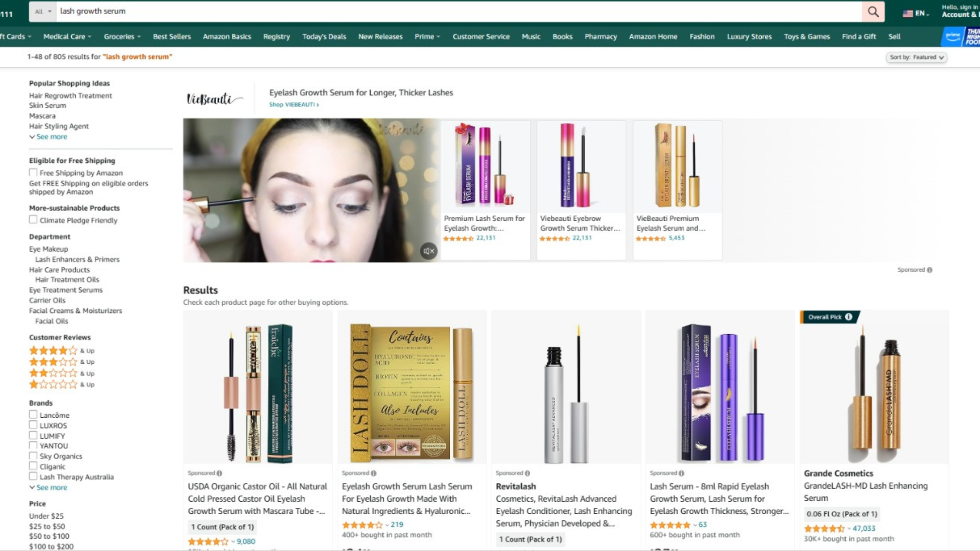This screenshot has height=551, width=980.
Task: Click the Hair Regrowth Treatment shopping idea
Action: pyautogui.click(x=70, y=96)
